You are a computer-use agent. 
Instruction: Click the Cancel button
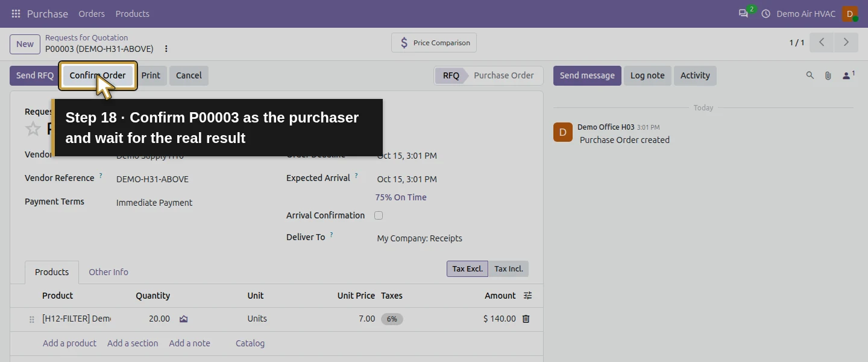pyautogui.click(x=189, y=75)
